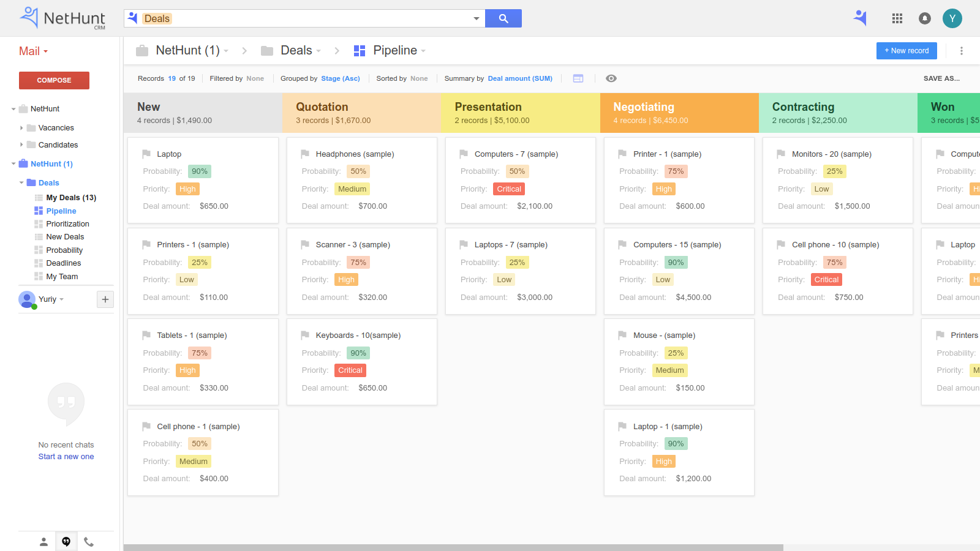
Task: Click the COMPOSE button
Action: (x=54, y=80)
